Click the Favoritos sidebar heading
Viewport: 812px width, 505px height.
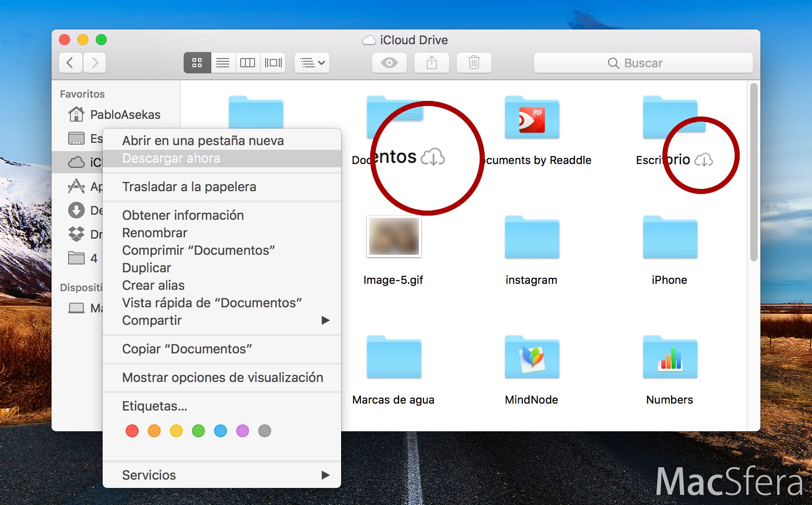click(82, 94)
